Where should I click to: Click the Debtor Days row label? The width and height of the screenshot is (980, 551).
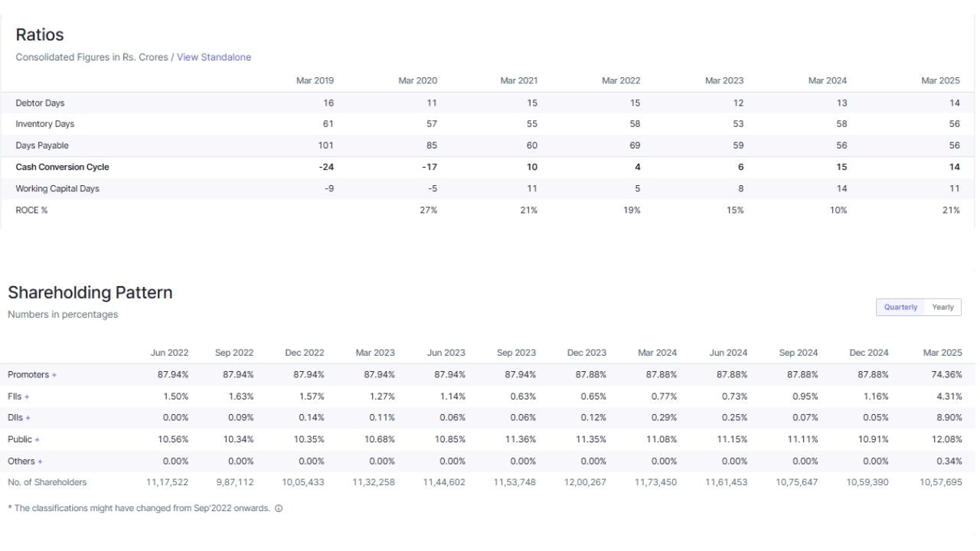click(40, 103)
